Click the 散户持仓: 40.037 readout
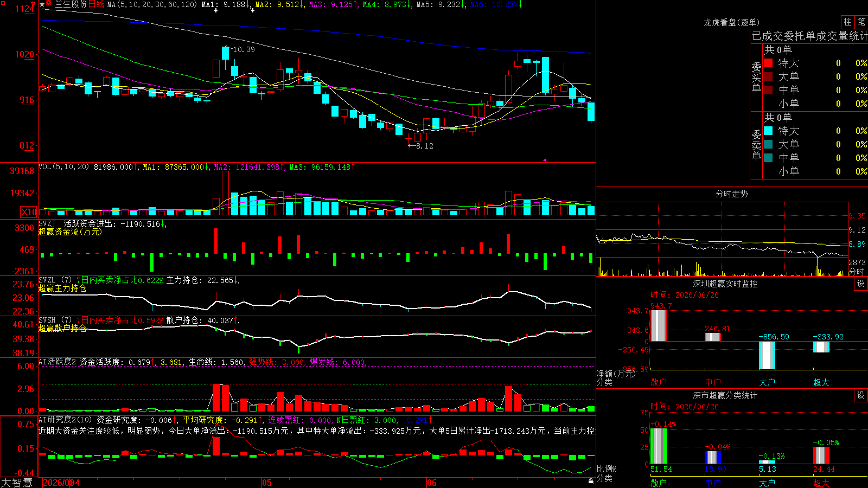868x488 pixels. pos(200,320)
